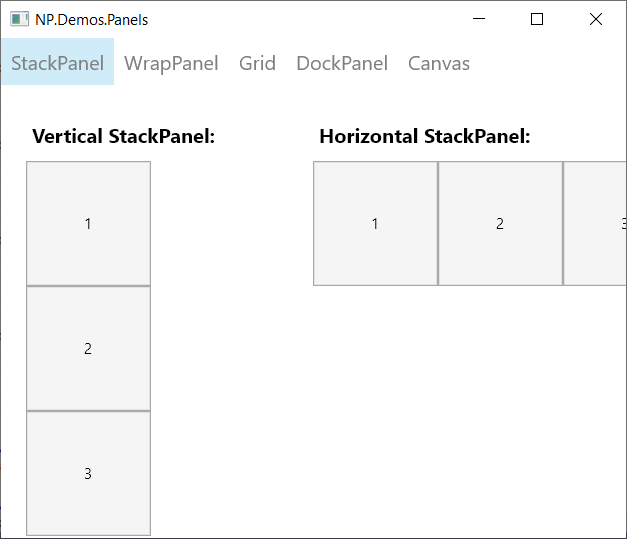Click the Vertical StackPanel heading

pyautogui.click(x=124, y=136)
